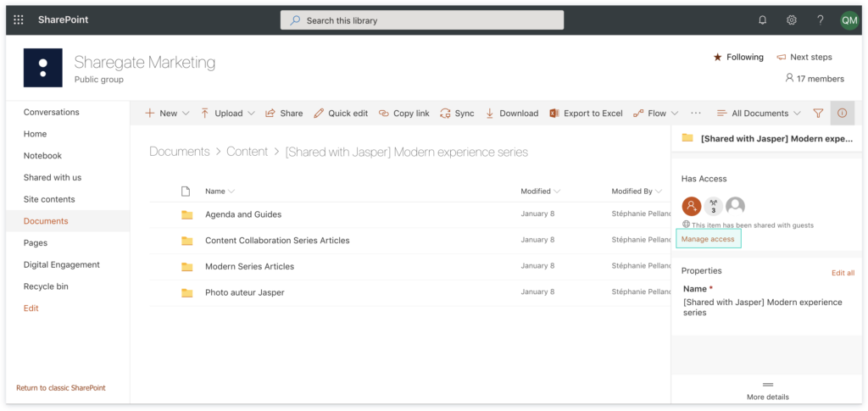Click the help question mark icon
This screenshot has height=411, width=868.
tap(820, 19)
